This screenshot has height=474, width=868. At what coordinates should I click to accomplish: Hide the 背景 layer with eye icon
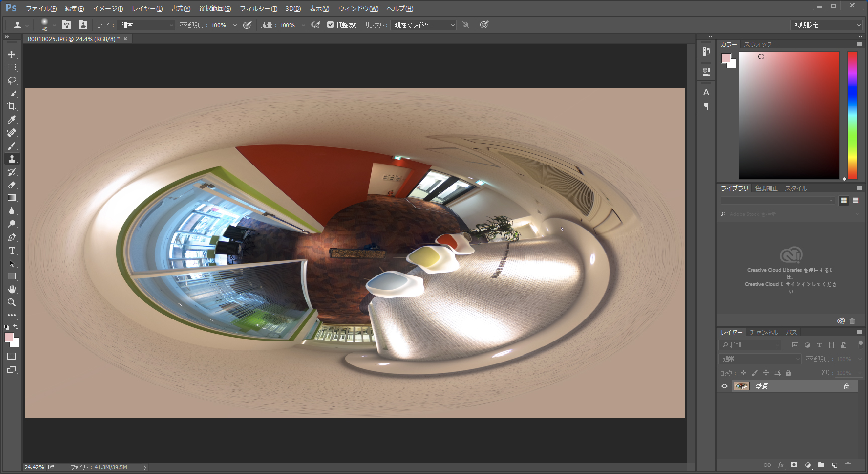(724, 386)
